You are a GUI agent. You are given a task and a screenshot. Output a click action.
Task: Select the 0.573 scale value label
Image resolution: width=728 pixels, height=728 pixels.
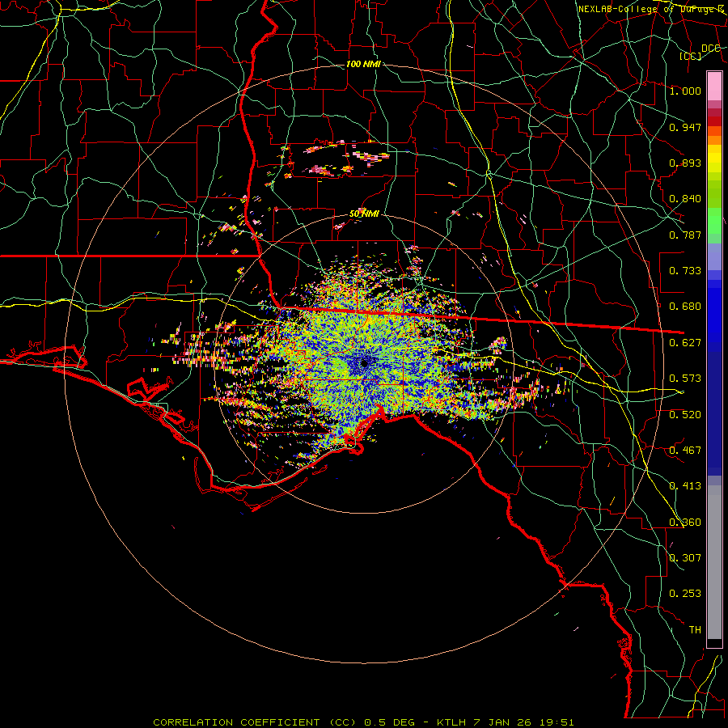[685, 379]
